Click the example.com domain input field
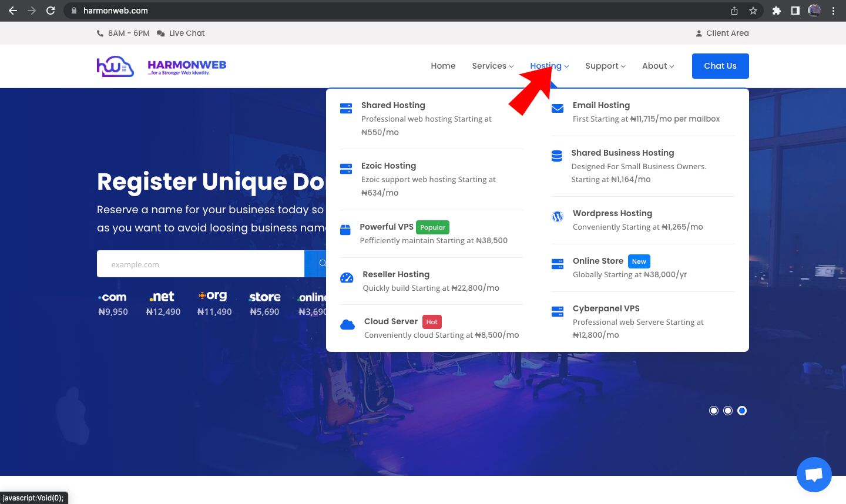The width and height of the screenshot is (846, 504). click(200, 264)
